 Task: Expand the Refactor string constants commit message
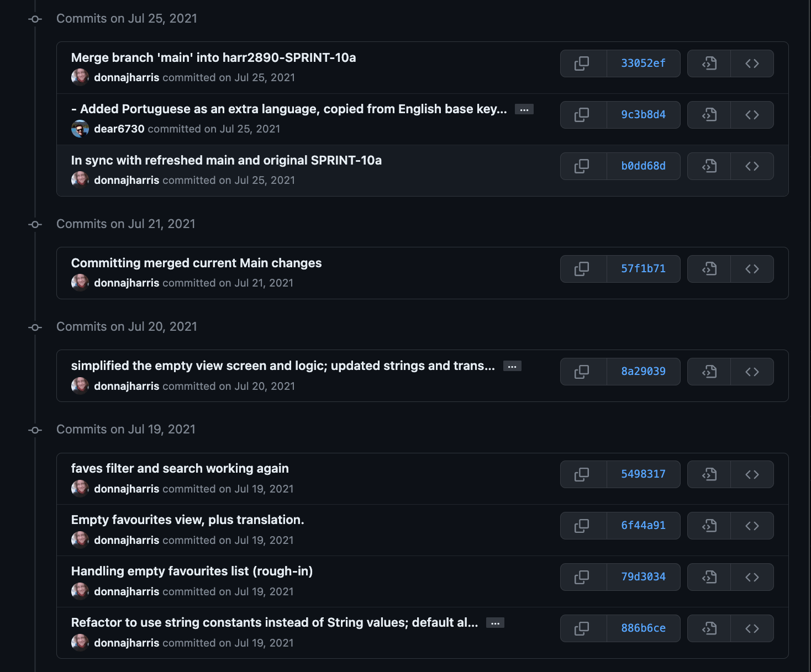click(495, 623)
